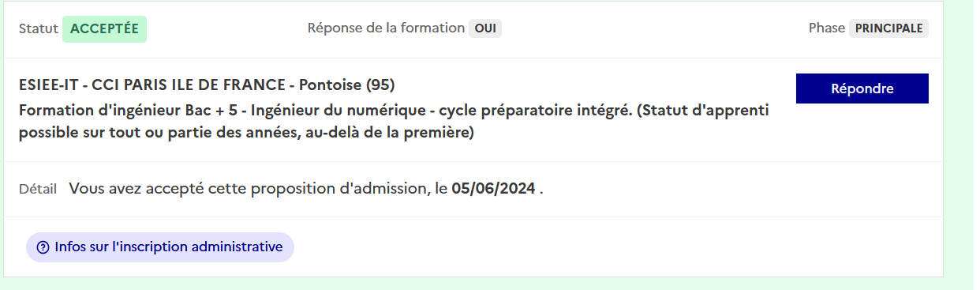980x290 pixels.
Task: Click the possible sur tout ou partie line
Action: coord(246,133)
